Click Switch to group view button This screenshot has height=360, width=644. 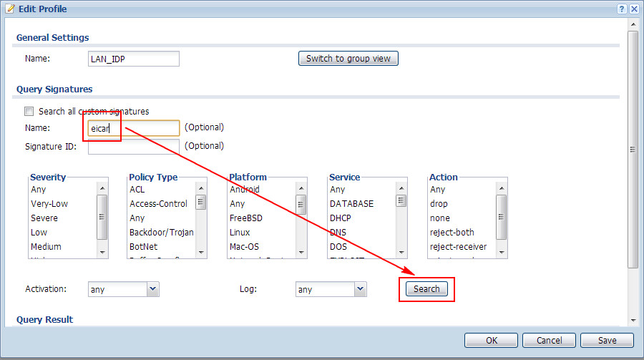(x=348, y=59)
